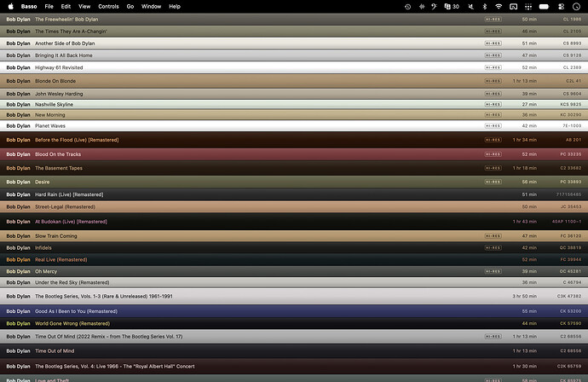
Task: Click the catalog number C3K 47382
Action: (569, 296)
